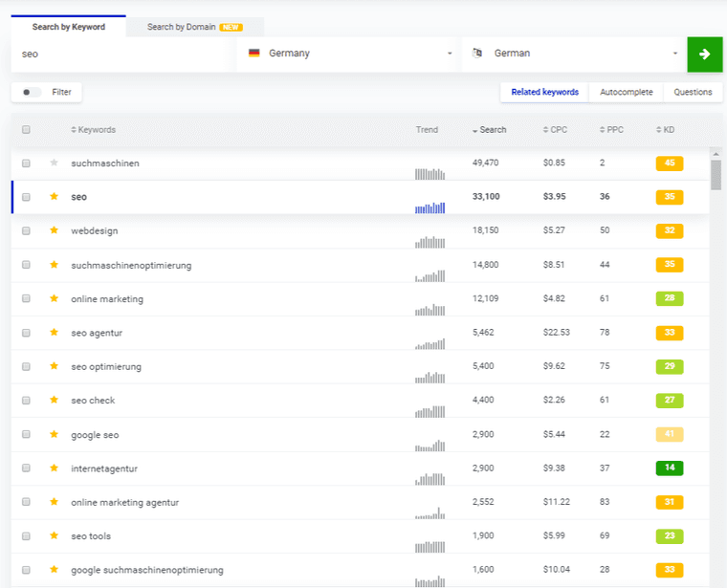The width and height of the screenshot is (727, 588).
Task: Sort by Keywords column
Action: click(93, 130)
